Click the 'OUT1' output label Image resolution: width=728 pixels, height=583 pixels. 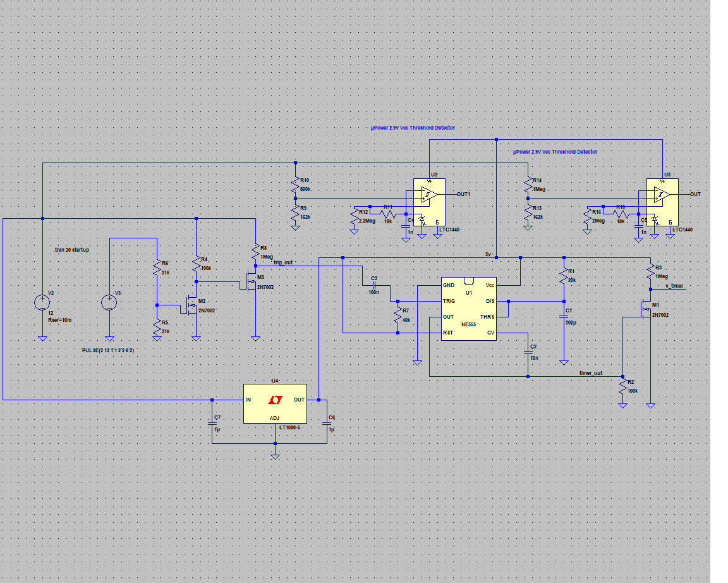463,194
